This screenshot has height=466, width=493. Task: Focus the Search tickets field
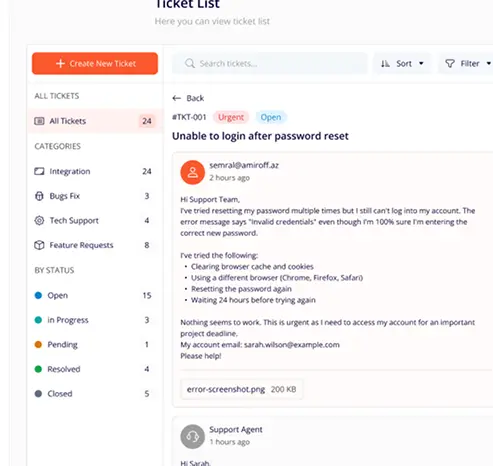pos(270,63)
